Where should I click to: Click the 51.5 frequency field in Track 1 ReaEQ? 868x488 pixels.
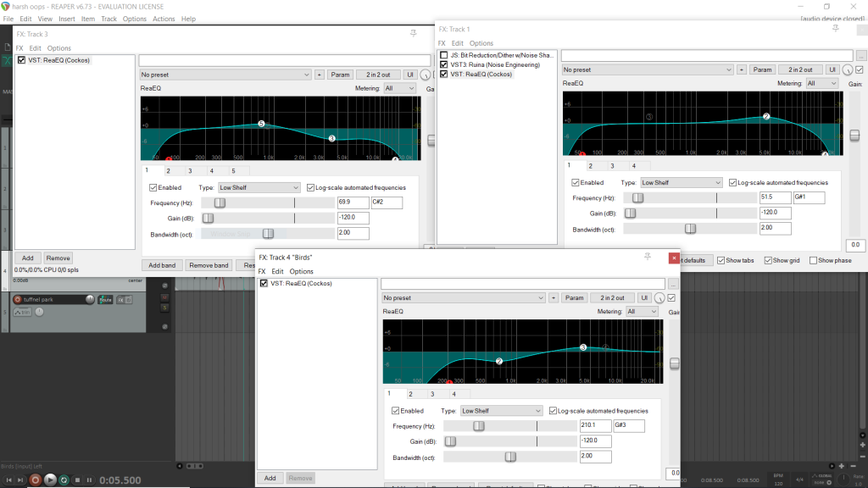point(775,197)
